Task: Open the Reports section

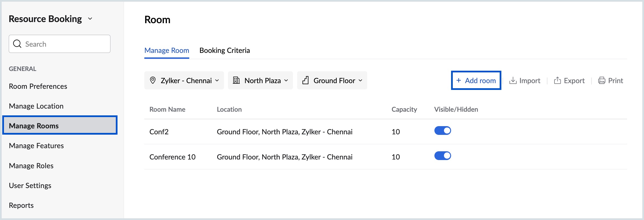Action: click(x=21, y=205)
